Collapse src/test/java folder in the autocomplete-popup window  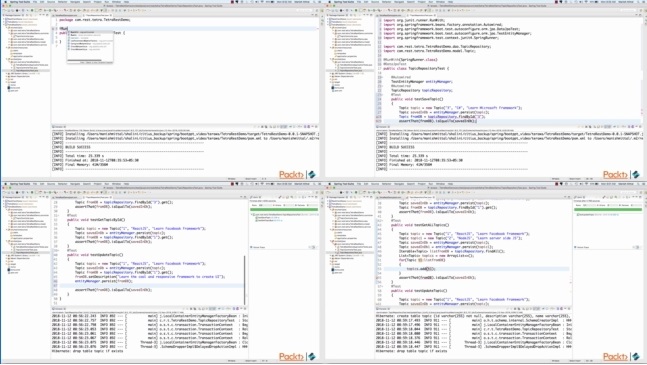point(7,59)
